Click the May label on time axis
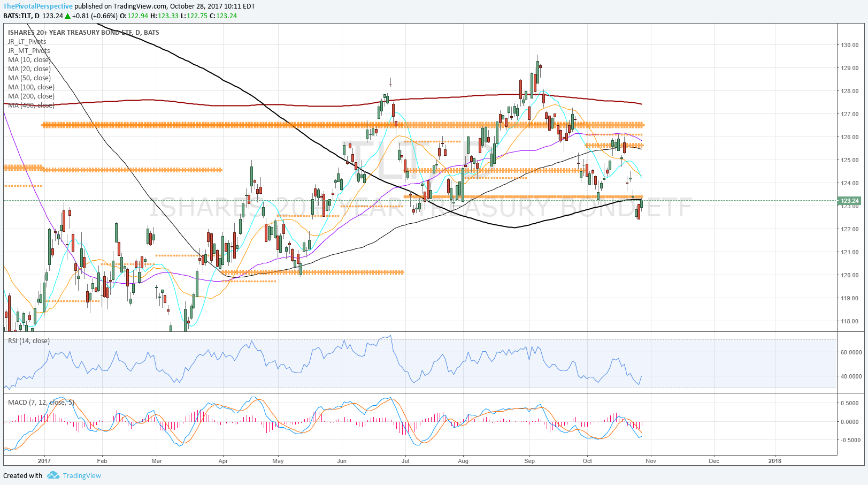The image size is (868, 485). point(278,461)
